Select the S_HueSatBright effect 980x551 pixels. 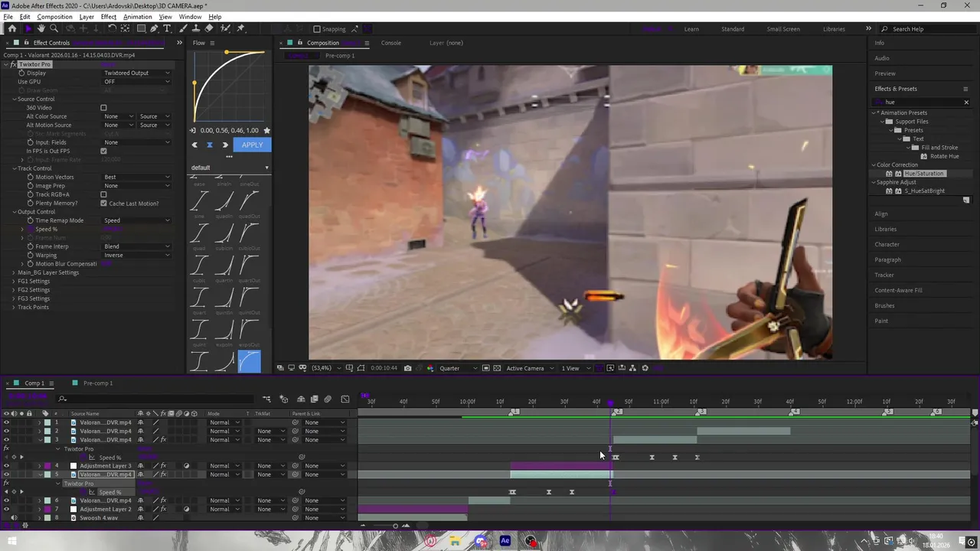coord(924,191)
